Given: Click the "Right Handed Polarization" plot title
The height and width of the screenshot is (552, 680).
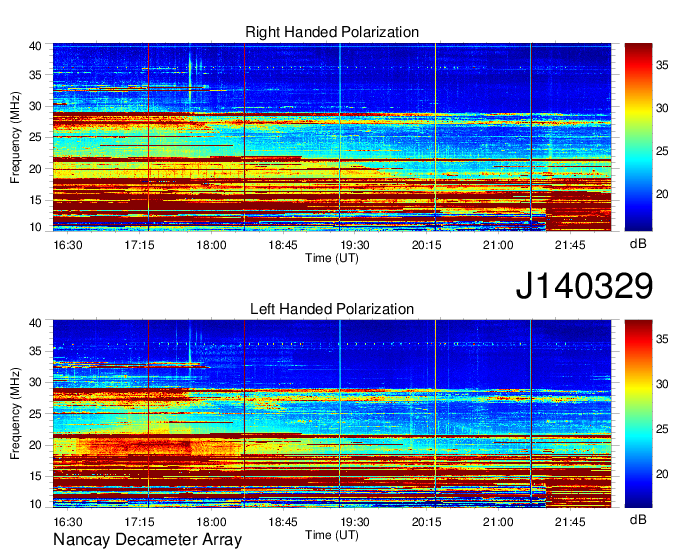Looking at the screenshot, I should [332, 32].
